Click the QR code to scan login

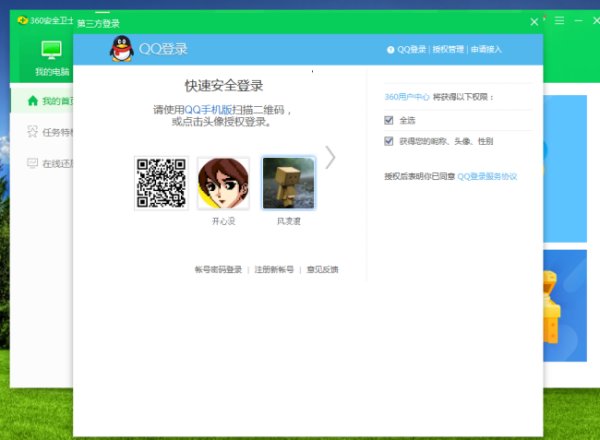coord(161,183)
